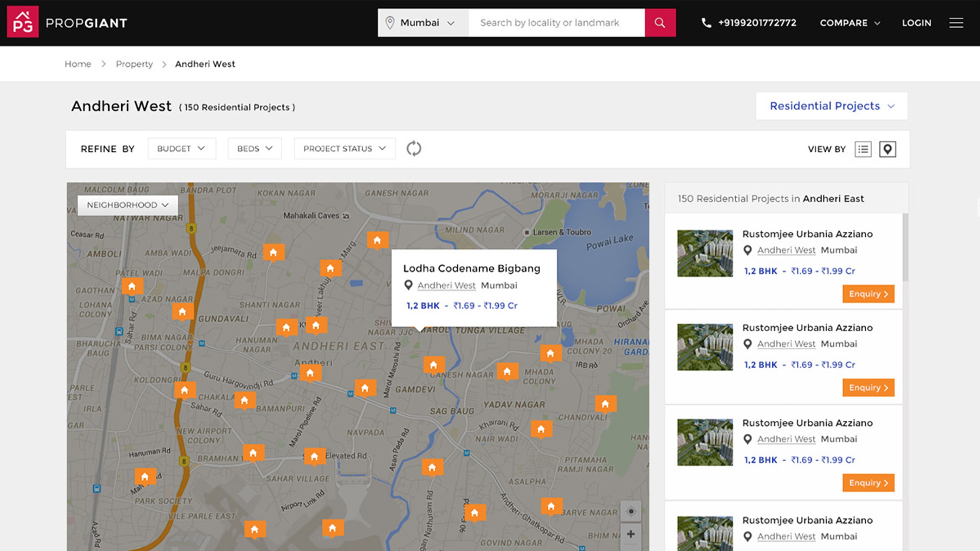Select the map marker near MHADA Colony 20
980x551 pixels.
click(550, 354)
